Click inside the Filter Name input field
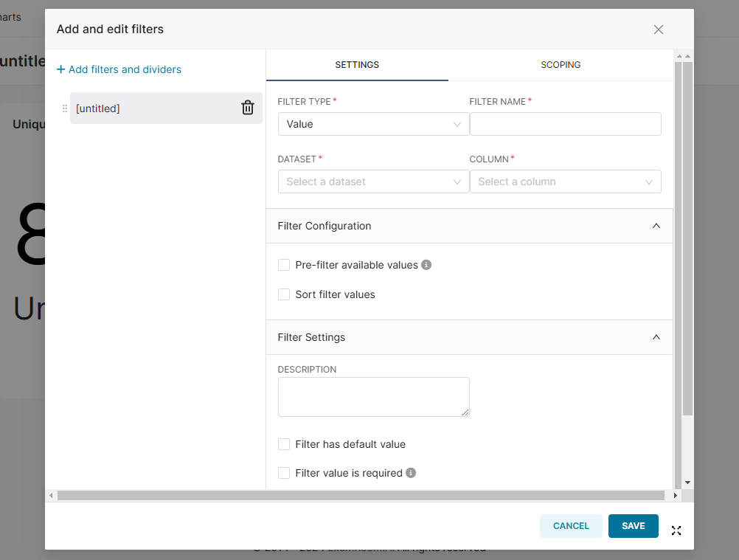Screen dimensions: 739x560 565,124
